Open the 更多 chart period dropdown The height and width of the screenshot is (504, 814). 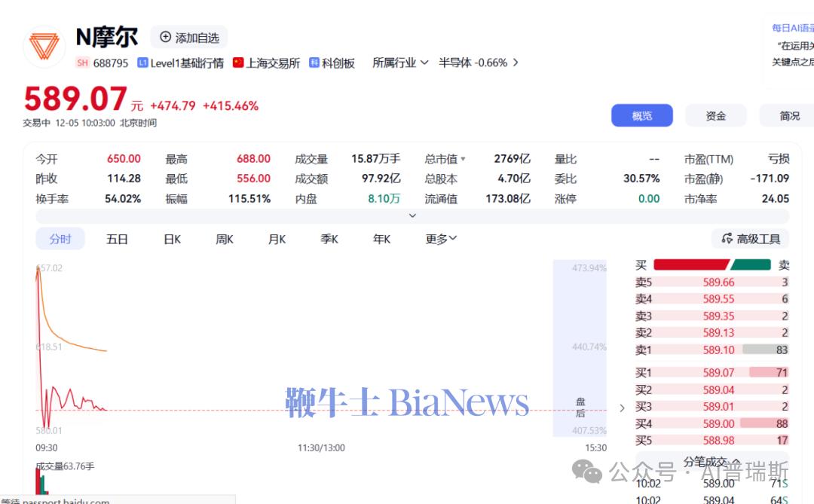coord(441,239)
